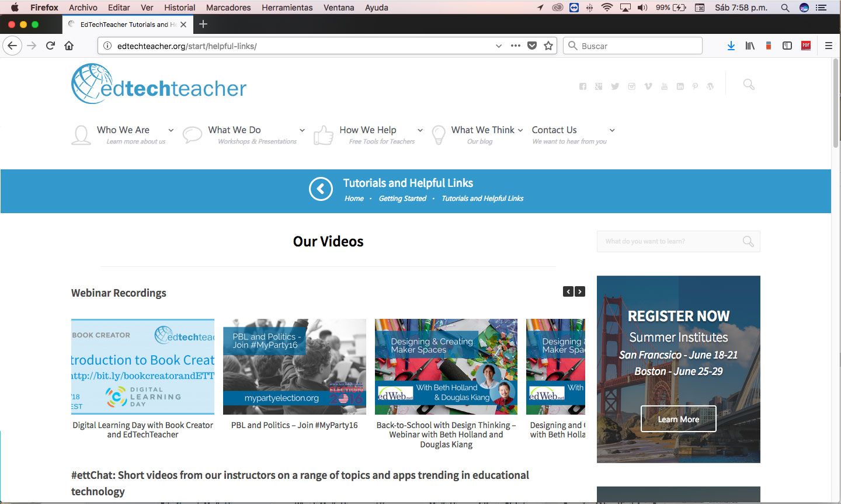The width and height of the screenshot is (841, 504).
Task: Close the EdTechTeacher Tutorials tab
Action: [183, 25]
